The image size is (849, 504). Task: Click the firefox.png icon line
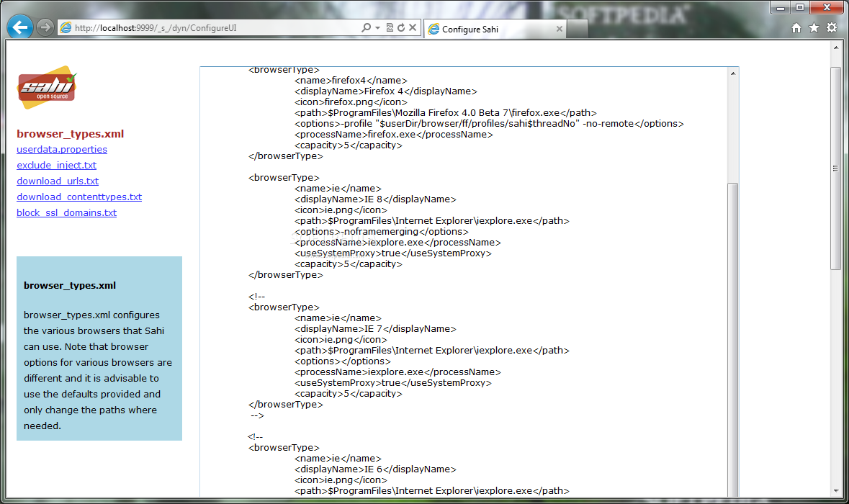click(351, 102)
